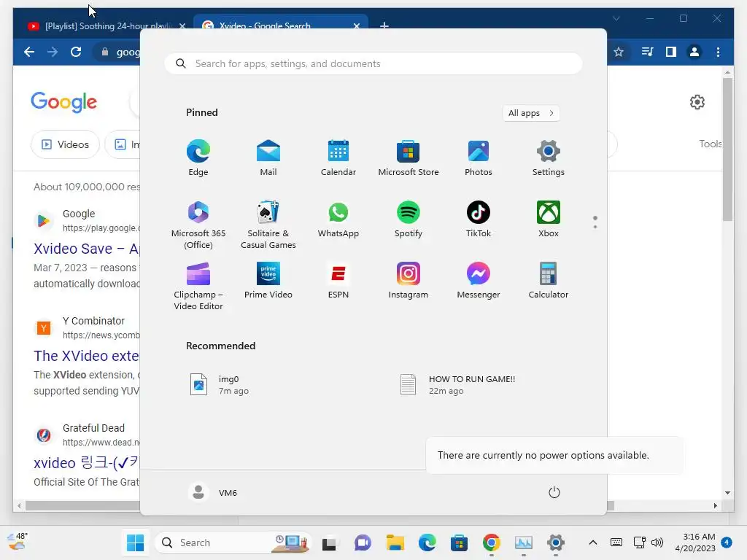Screen dimensions: 747x560
Task: Open the TikTok app
Action: [479, 219]
